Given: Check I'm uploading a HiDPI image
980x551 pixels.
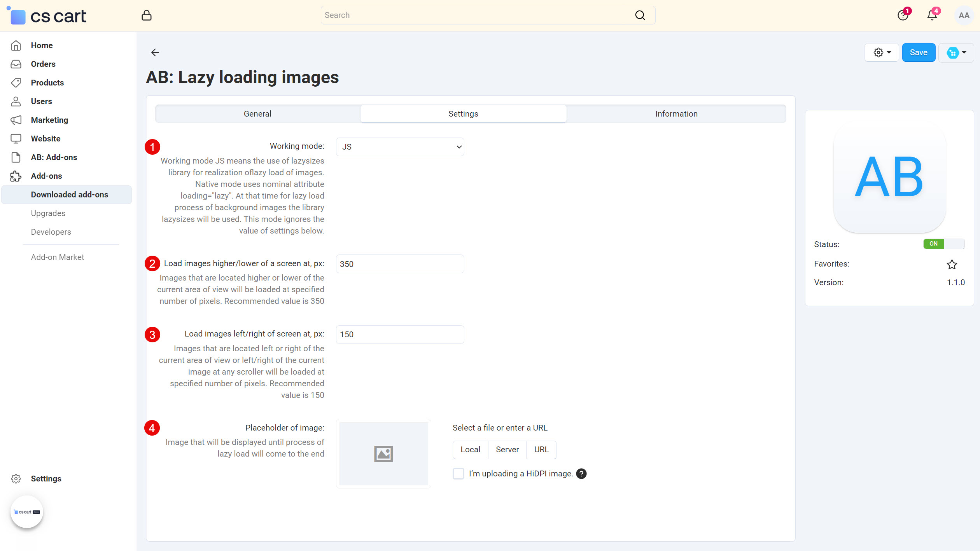Looking at the screenshot, I should tap(458, 474).
